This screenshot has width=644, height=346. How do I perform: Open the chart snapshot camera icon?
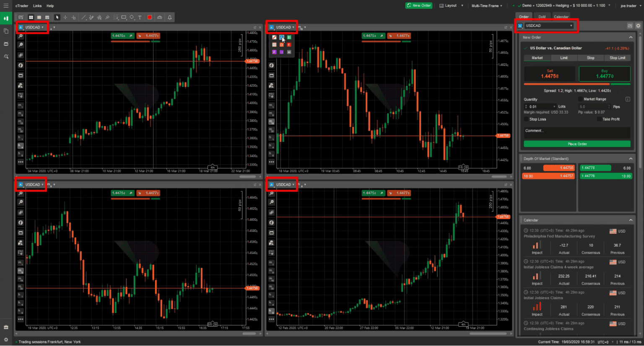159,17
